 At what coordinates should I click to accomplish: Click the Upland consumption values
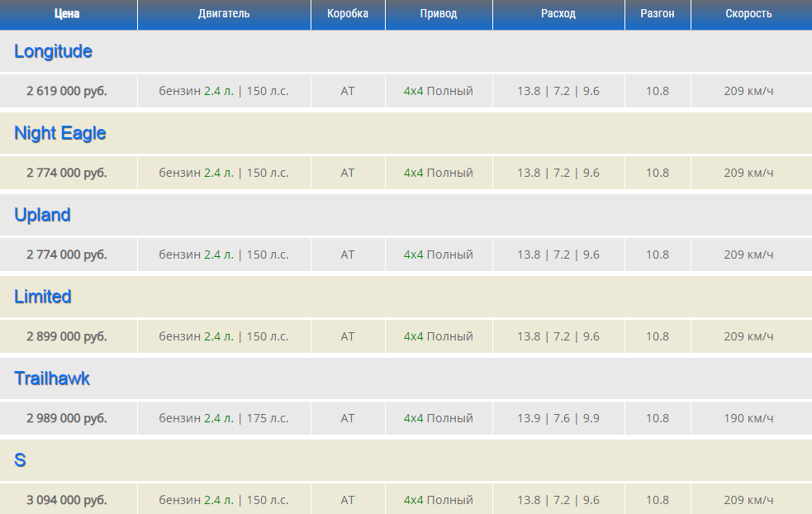click(558, 255)
